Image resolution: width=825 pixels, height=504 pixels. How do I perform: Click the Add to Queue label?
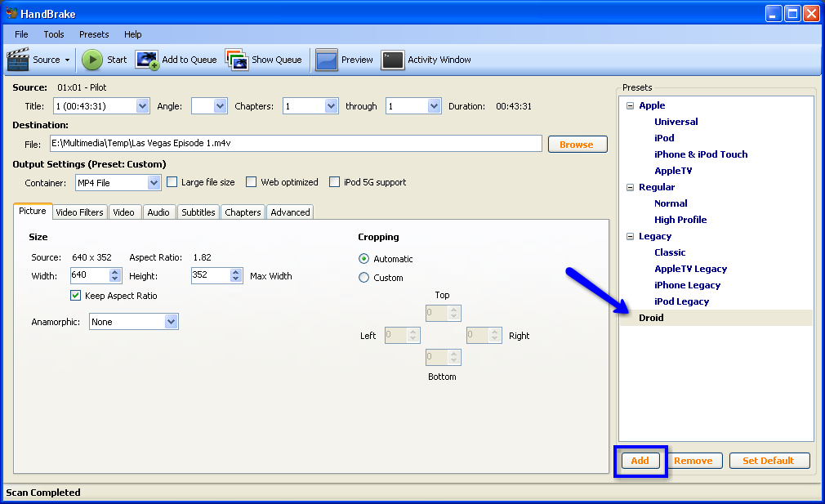(x=190, y=60)
